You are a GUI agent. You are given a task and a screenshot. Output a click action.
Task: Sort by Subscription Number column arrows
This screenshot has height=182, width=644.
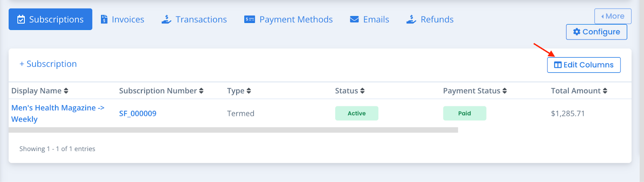click(201, 91)
